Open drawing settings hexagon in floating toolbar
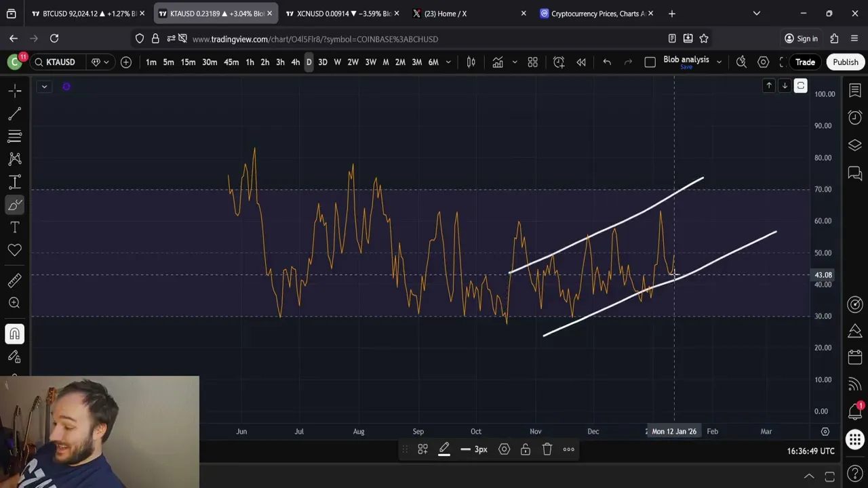The height and width of the screenshot is (488, 868). pos(504,449)
